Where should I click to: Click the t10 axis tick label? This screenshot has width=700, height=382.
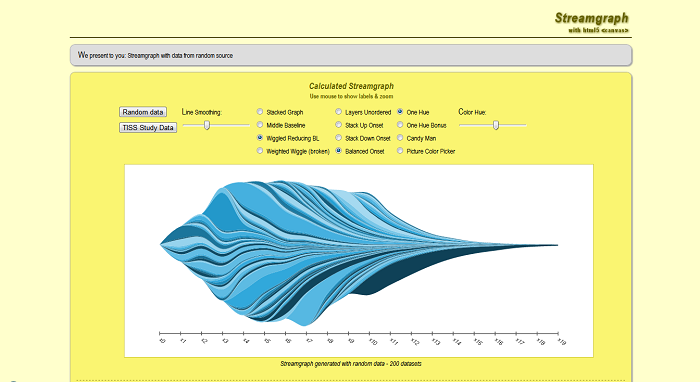click(372, 341)
